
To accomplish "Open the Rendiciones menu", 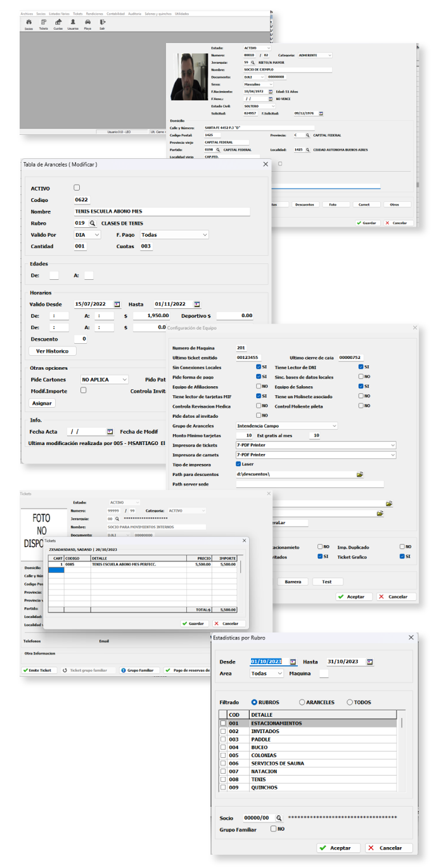I will click(x=94, y=13).
